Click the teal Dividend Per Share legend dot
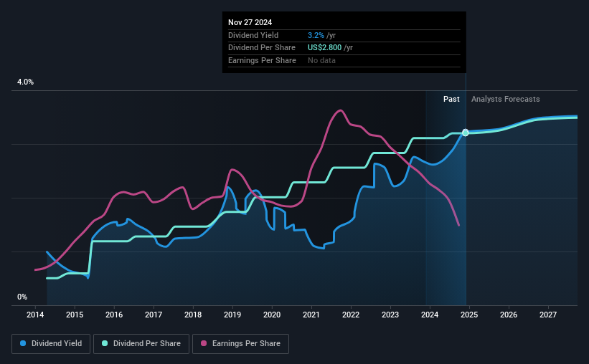 (105, 343)
